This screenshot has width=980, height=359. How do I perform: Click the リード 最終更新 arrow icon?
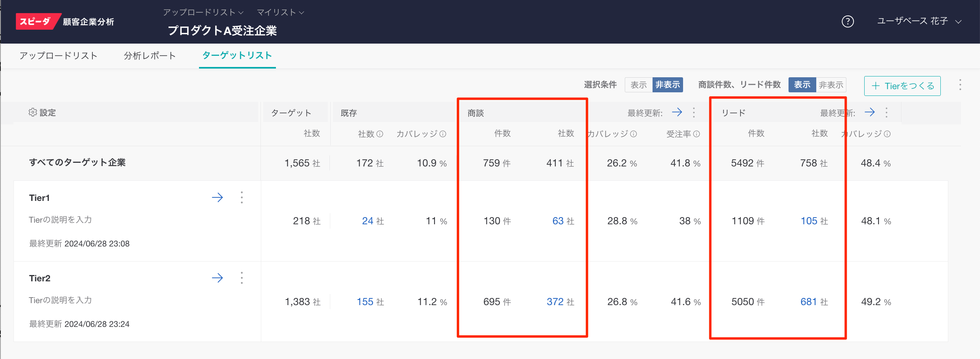coord(870,112)
